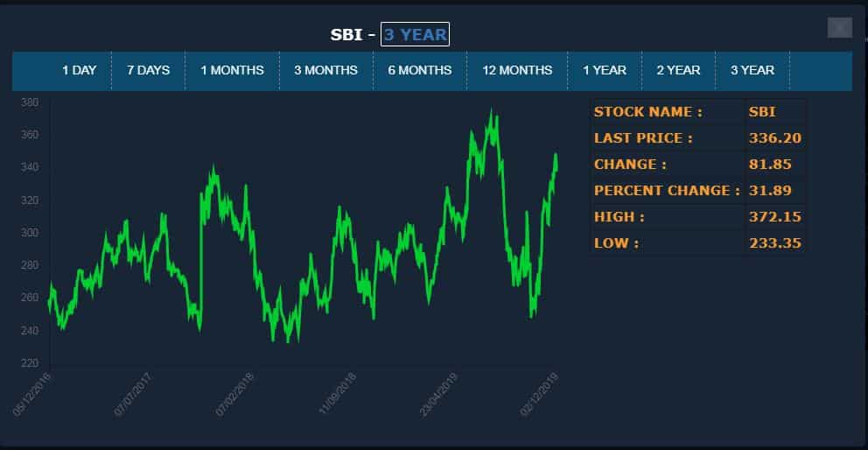Click the 360 y-axis label
This screenshot has height=450, width=868.
coord(30,135)
